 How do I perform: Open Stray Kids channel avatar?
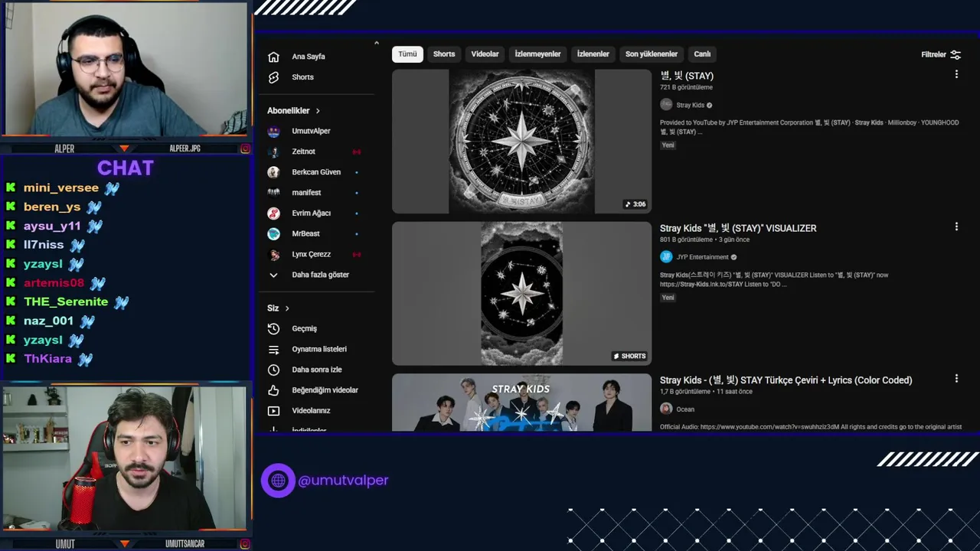(x=666, y=105)
